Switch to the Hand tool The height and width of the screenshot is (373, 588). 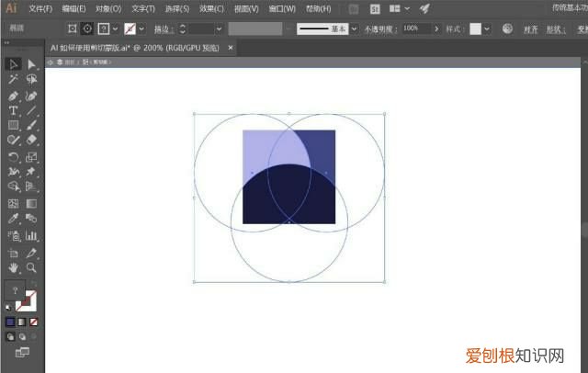(13, 267)
